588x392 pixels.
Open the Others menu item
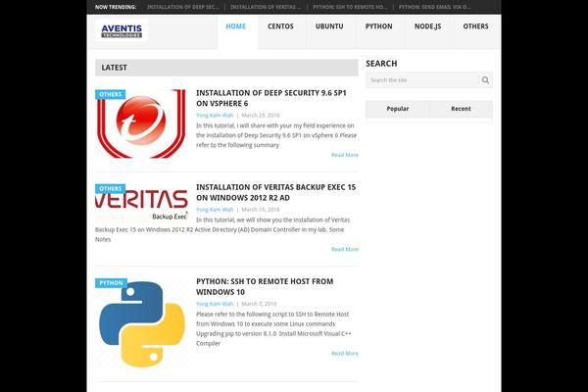475,26
